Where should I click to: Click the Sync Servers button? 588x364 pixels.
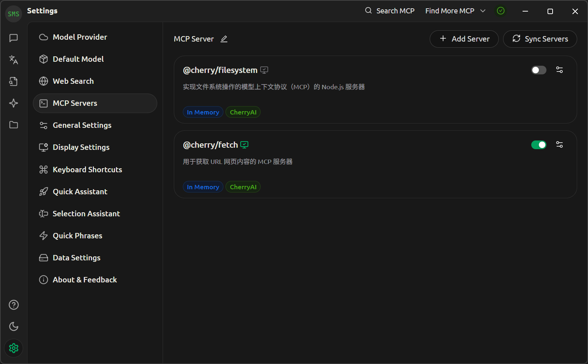tap(540, 39)
